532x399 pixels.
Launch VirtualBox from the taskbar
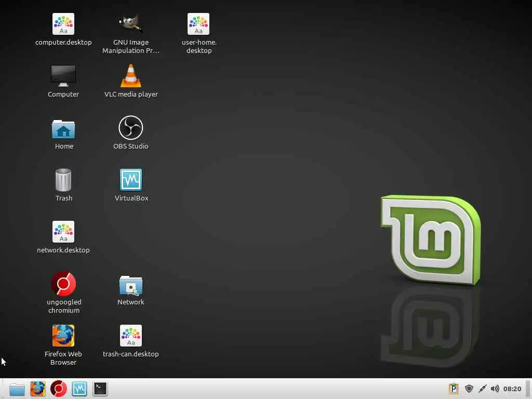point(79,389)
